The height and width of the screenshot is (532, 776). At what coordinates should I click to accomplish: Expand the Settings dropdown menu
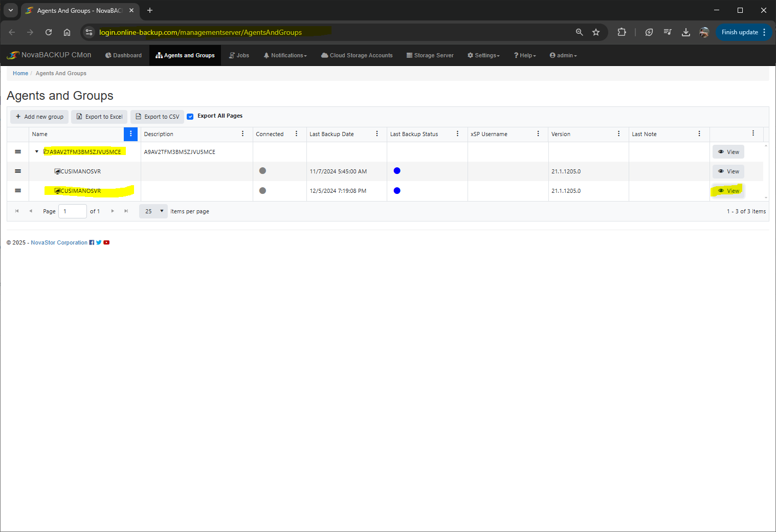[x=483, y=55]
